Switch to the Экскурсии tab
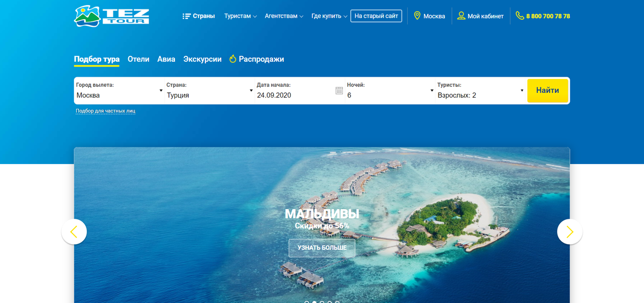The height and width of the screenshot is (303, 644). point(202,59)
